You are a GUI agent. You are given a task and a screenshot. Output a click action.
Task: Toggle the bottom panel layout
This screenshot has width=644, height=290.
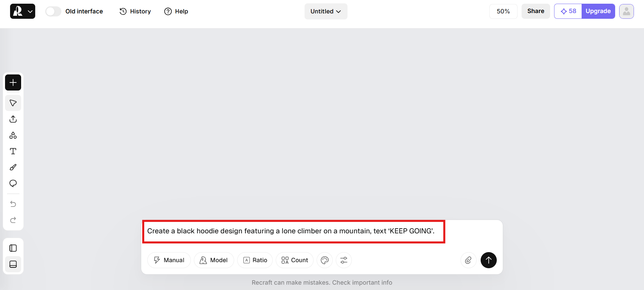click(x=13, y=265)
